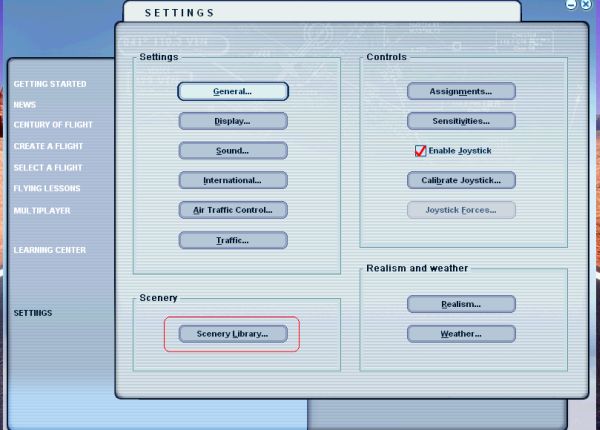Screen dimensions: 600x430
Task: Go to Getting Started in sidebar
Action: 50,84
